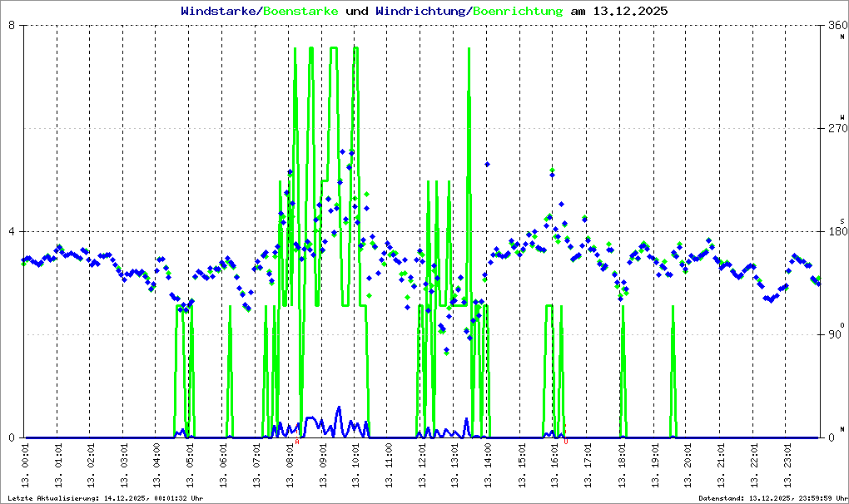Click the time label '13. 17:01'
This screenshot has width=849, height=504.
pyautogui.click(x=588, y=465)
